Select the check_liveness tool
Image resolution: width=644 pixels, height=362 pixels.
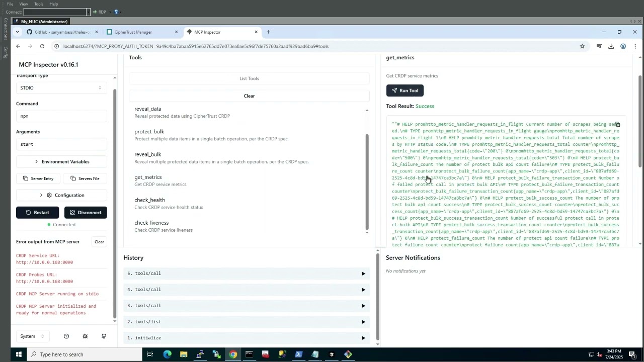pos(247,226)
